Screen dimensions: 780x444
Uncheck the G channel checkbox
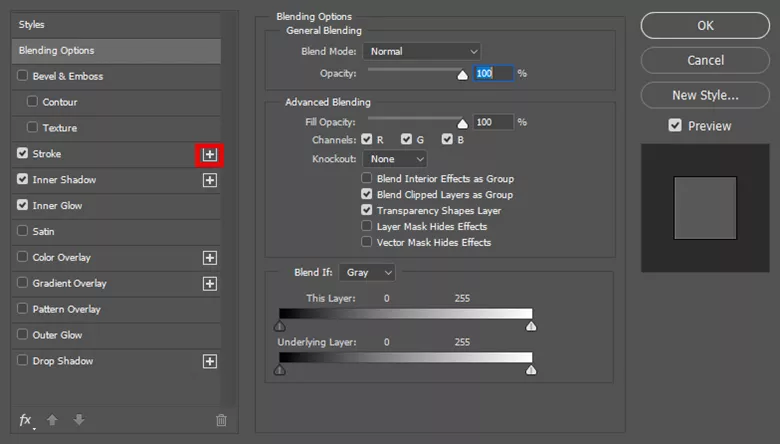406,139
